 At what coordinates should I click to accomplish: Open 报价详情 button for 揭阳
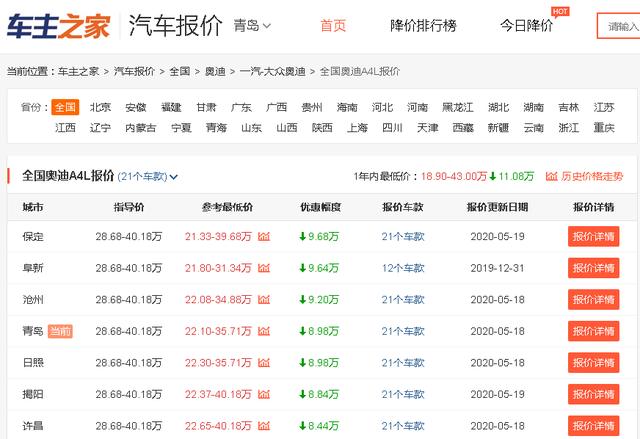tap(593, 394)
